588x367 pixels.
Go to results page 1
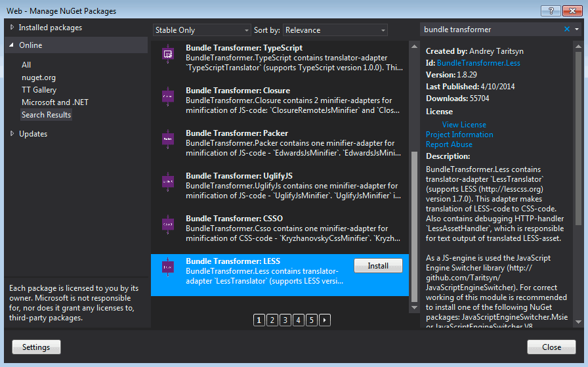tap(259, 320)
